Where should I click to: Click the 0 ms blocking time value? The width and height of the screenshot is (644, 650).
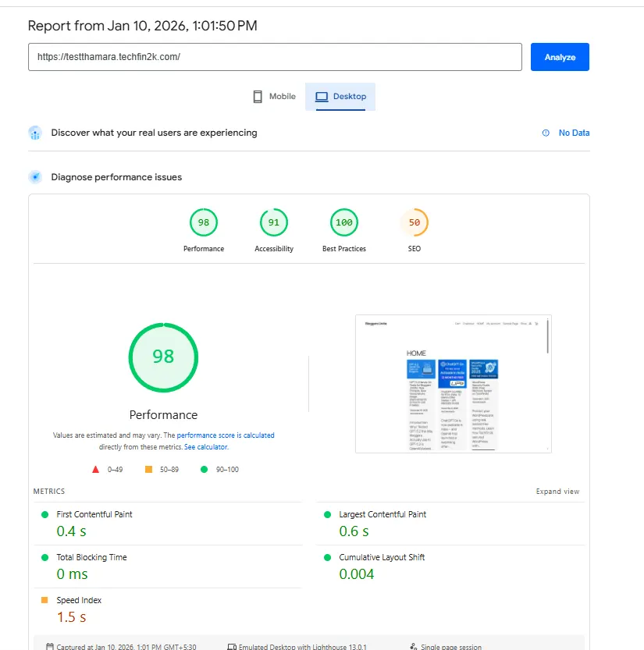(x=72, y=574)
